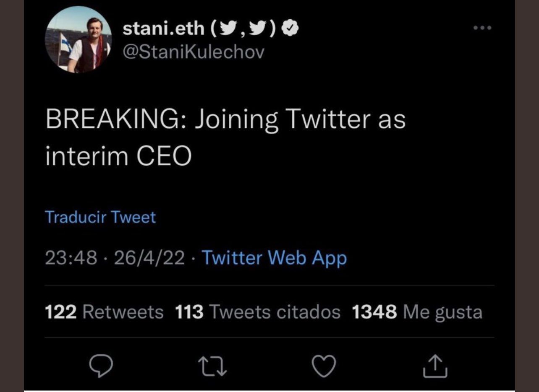
Task: Open the Twitter Web App source link
Action: (275, 258)
